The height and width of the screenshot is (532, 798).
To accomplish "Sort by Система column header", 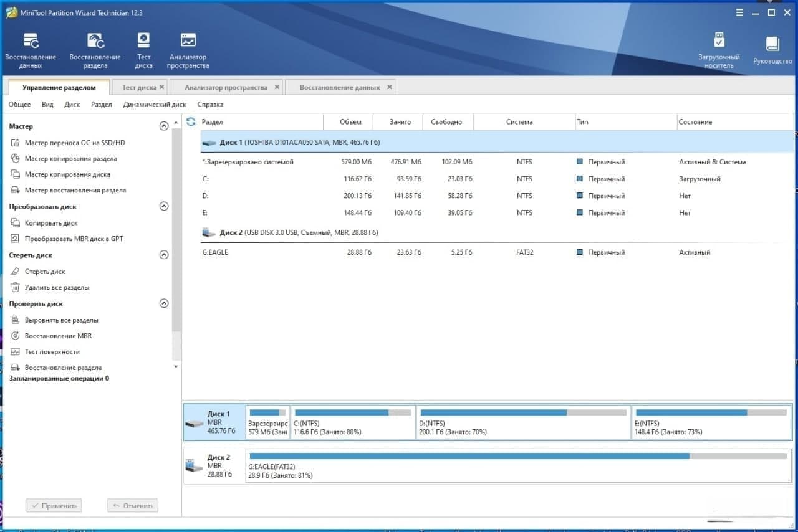I will coord(524,122).
